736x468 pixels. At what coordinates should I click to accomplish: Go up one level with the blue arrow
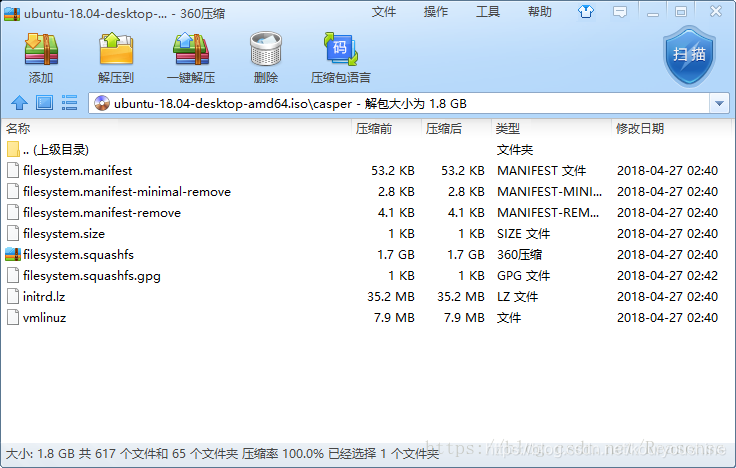pyautogui.click(x=19, y=103)
